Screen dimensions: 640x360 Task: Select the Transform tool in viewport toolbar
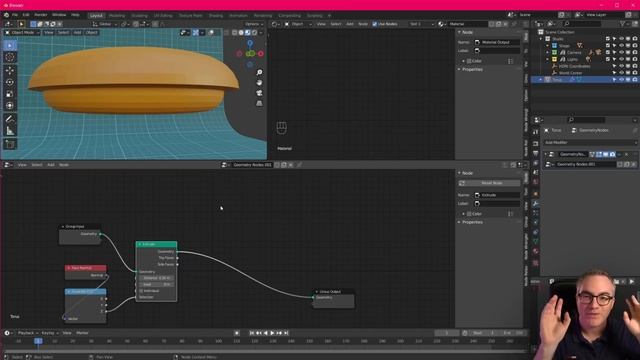(10, 106)
